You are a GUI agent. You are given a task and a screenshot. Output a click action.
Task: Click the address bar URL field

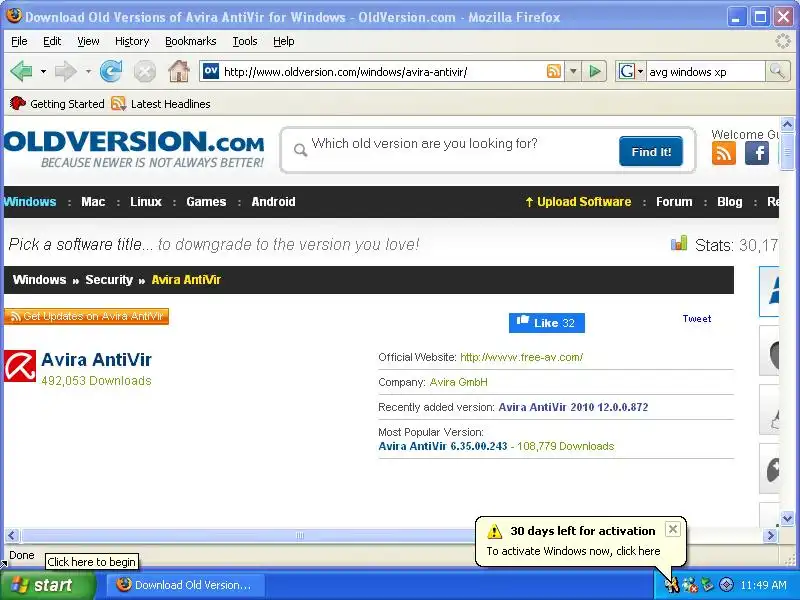[x=382, y=71]
